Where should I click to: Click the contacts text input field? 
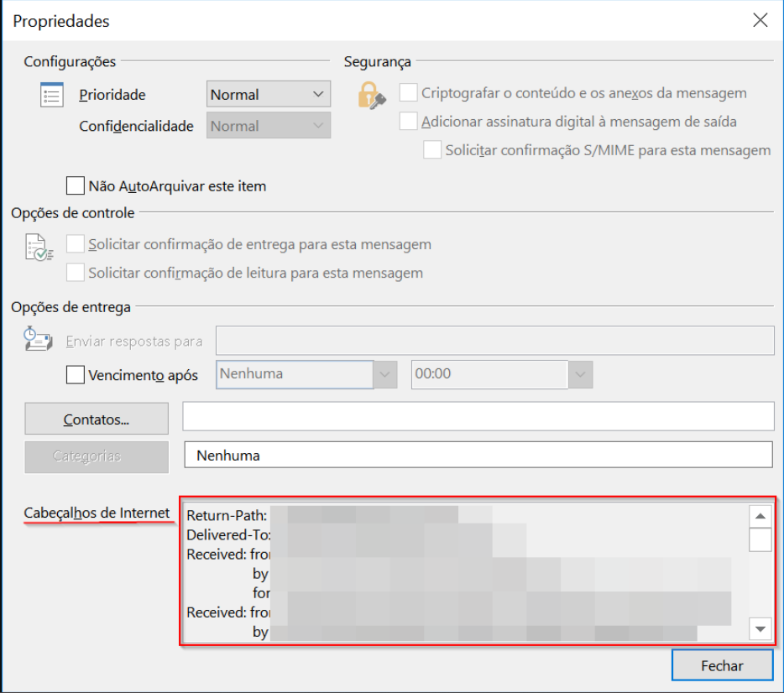(x=478, y=416)
